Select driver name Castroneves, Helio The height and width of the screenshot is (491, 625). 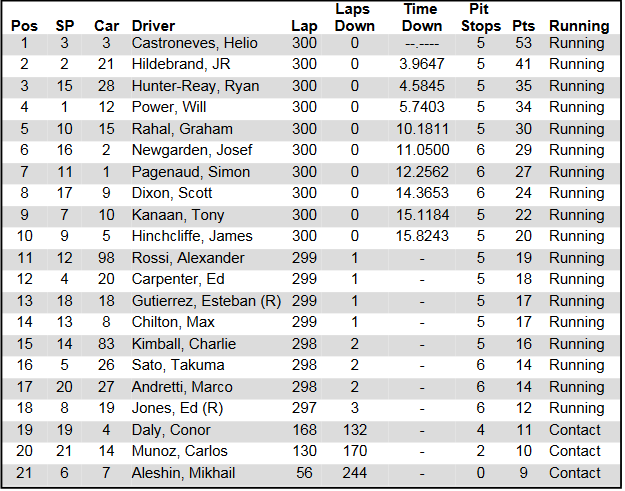[195, 44]
